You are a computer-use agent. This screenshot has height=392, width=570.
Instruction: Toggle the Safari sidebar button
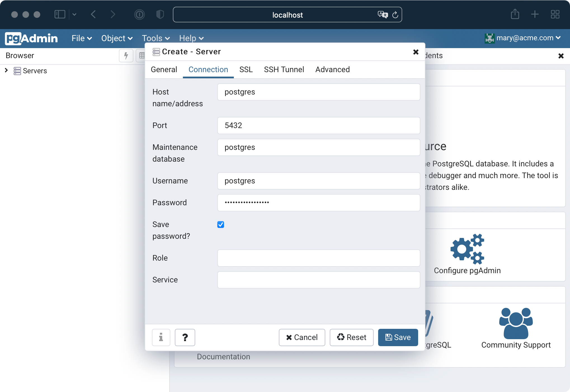[x=60, y=15]
